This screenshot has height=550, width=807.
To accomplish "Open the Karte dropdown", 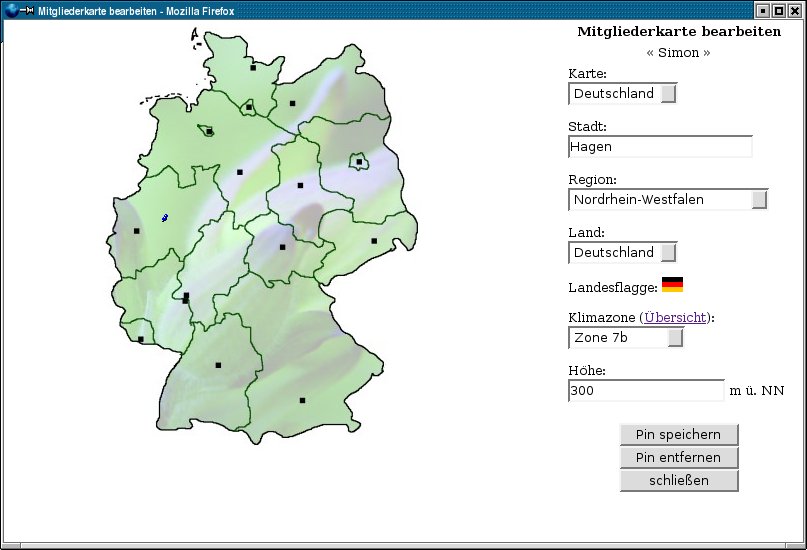I will click(622, 94).
